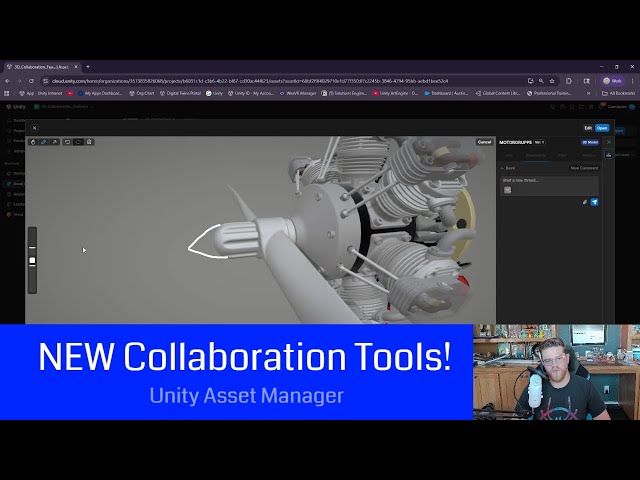Click the screenshot thumbnail in comment box
This screenshot has height=480, width=640.
(507, 190)
